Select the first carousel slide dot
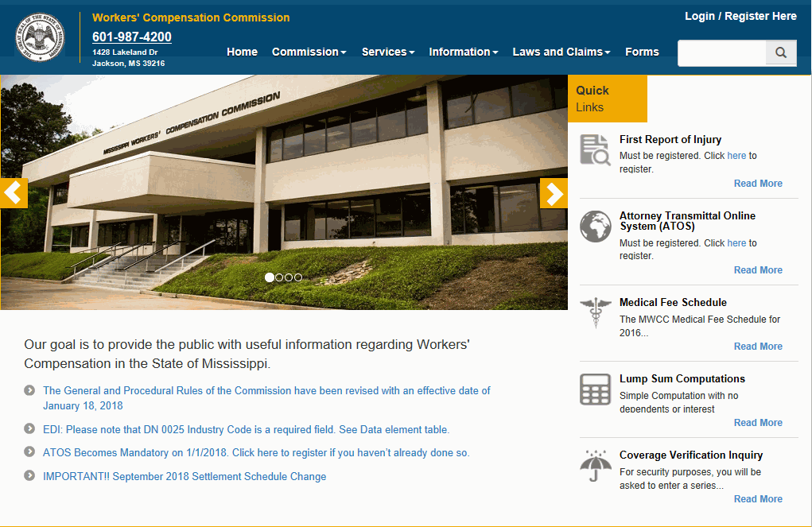Viewport: 812px width, 527px height. pyautogui.click(x=270, y=277)
